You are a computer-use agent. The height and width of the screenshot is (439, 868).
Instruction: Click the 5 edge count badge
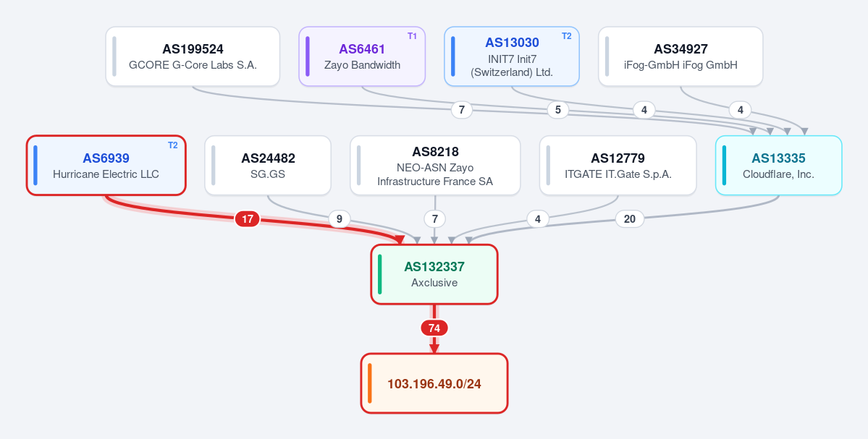pos(557,110)
